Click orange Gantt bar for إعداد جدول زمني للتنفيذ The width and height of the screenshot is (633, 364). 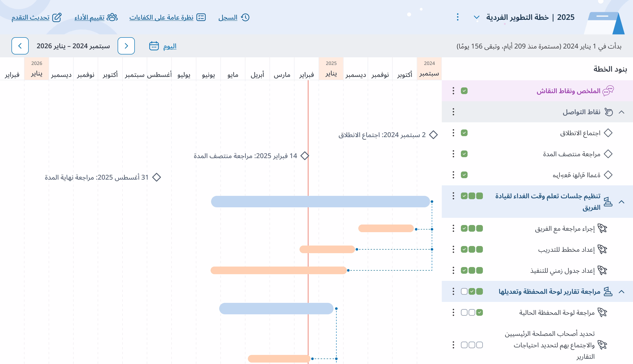pos(278,270)
